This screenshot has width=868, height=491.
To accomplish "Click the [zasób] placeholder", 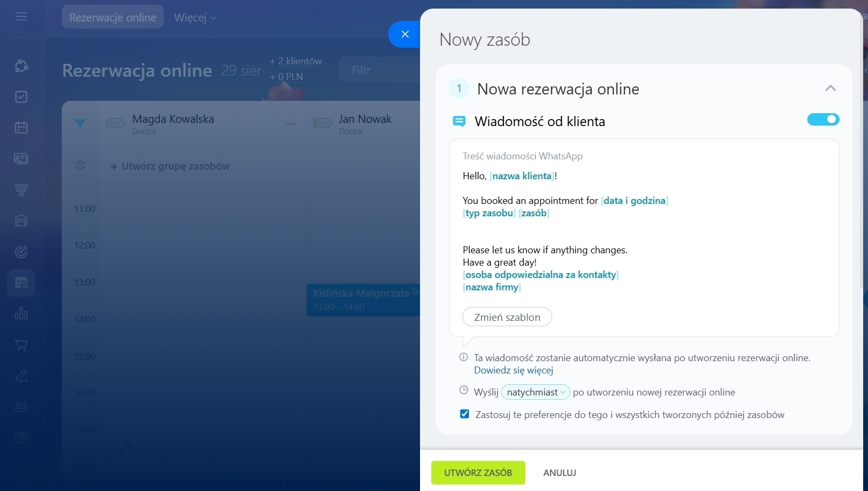I will tap(534, 213).
